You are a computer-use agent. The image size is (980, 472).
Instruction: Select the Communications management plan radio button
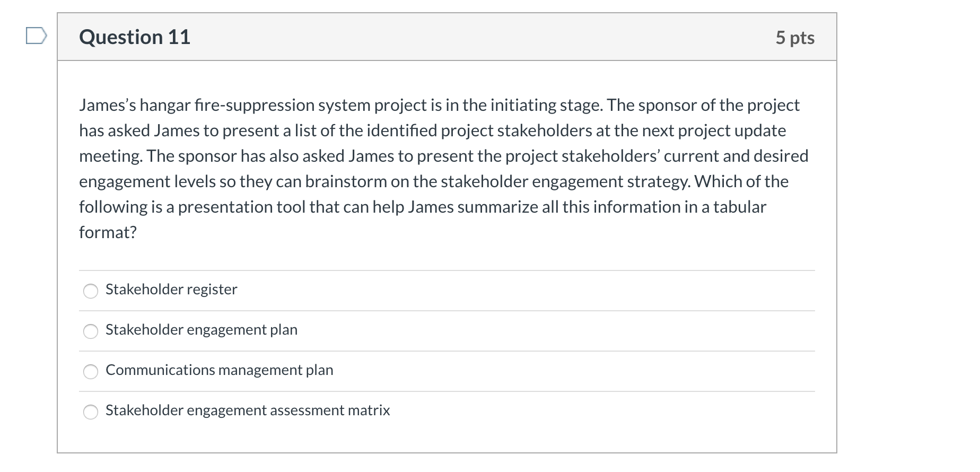[x=91, y=372]
